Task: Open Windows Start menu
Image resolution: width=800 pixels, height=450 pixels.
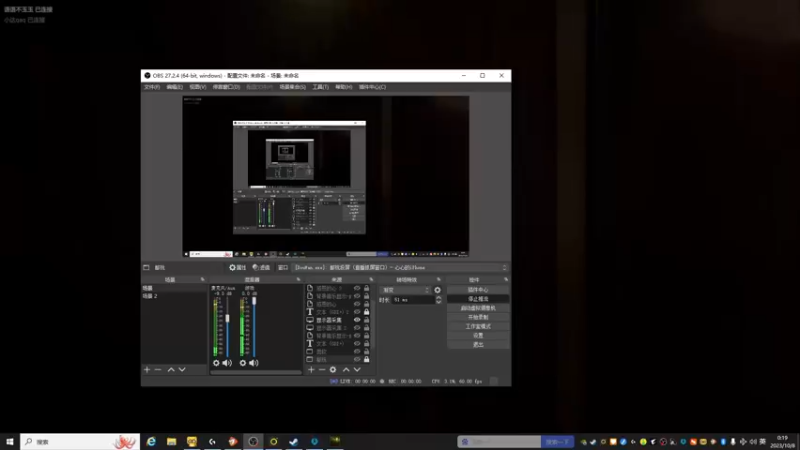Action: click(x=10, y=441)
